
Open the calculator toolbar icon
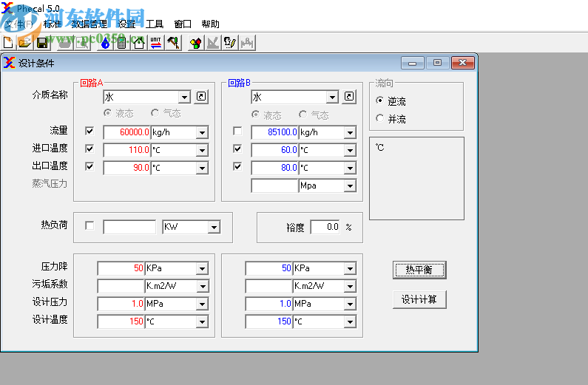tap(121, 43)
